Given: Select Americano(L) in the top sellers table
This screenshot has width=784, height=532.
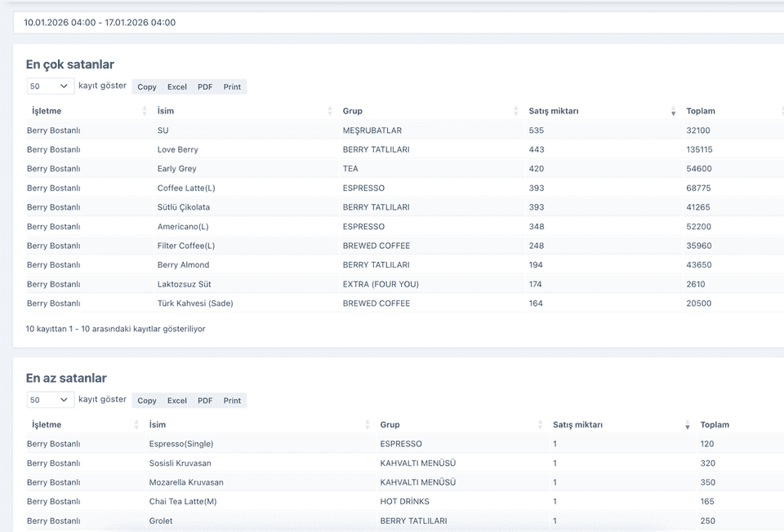Looking at the screenshot, I should [x=183, y=226].
